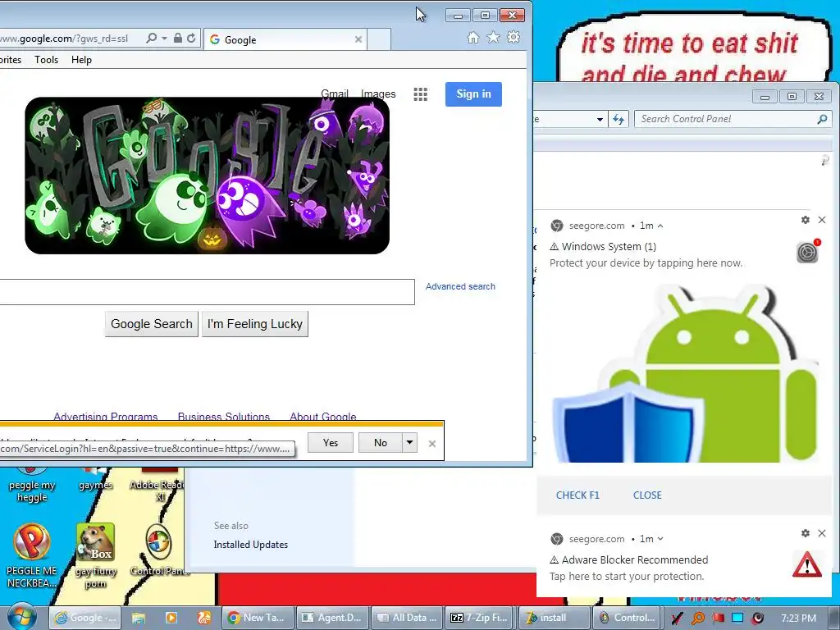
Task: Click the refresh icon in the address bar
Action: (x=191, y=38)
